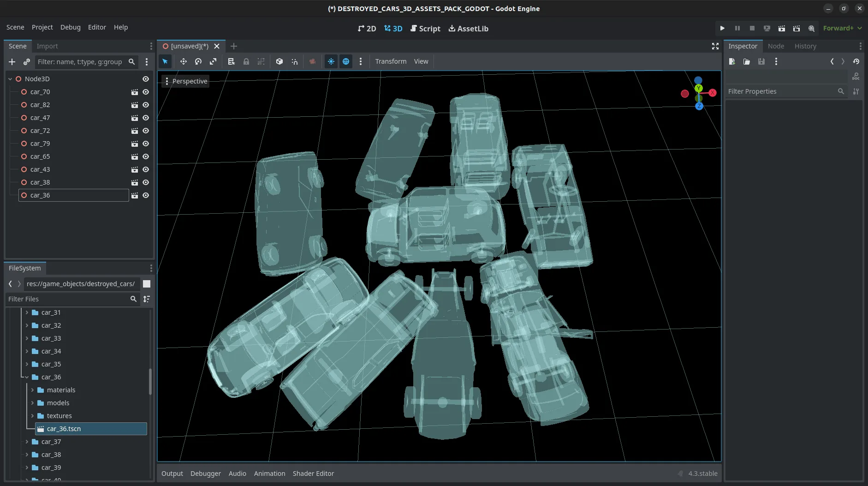Switch to the Script workspace
The height and width of the screenshot is (486, 868).
point(425,29)
